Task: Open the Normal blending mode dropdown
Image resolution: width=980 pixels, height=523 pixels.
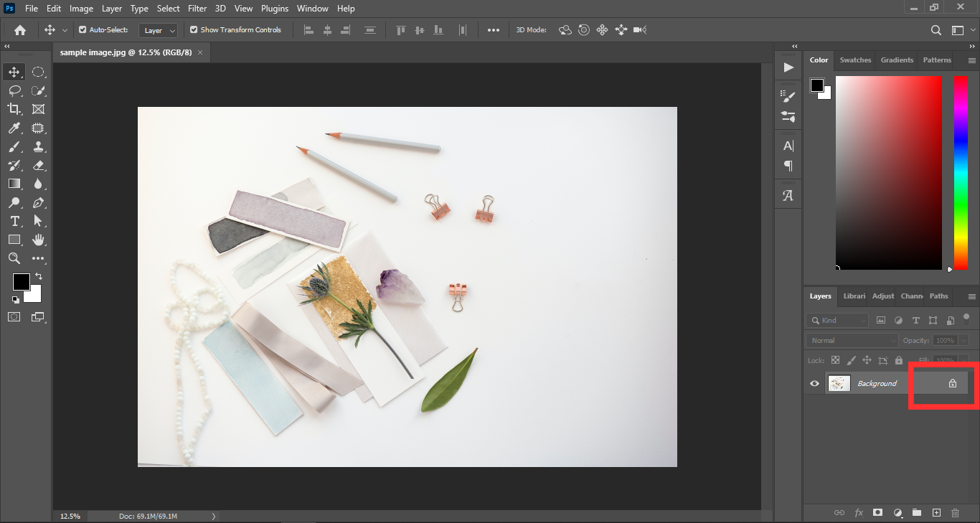Action: point(852,341)
